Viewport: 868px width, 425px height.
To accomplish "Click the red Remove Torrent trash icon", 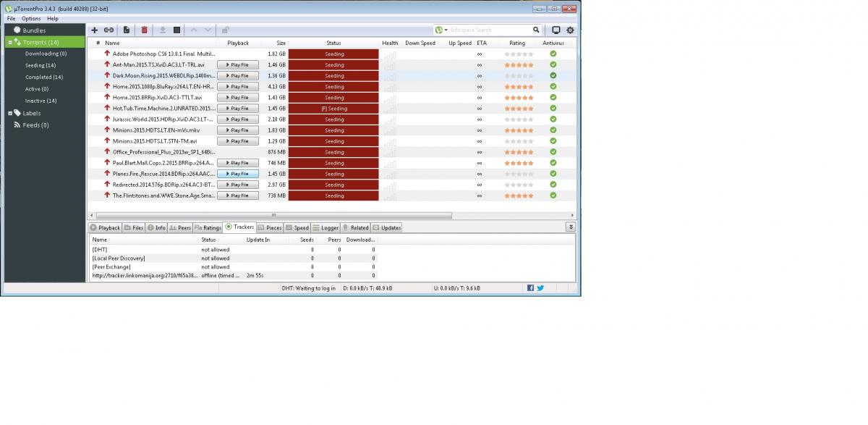I will tap(145, 30).
